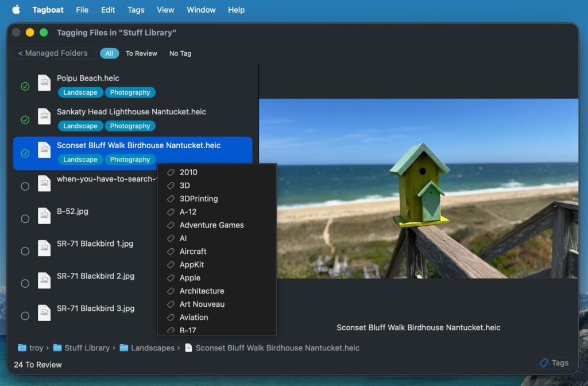This screenshot has height=386, width=588.
Task: Go back to Managed Folders
Action: point(53,53)
